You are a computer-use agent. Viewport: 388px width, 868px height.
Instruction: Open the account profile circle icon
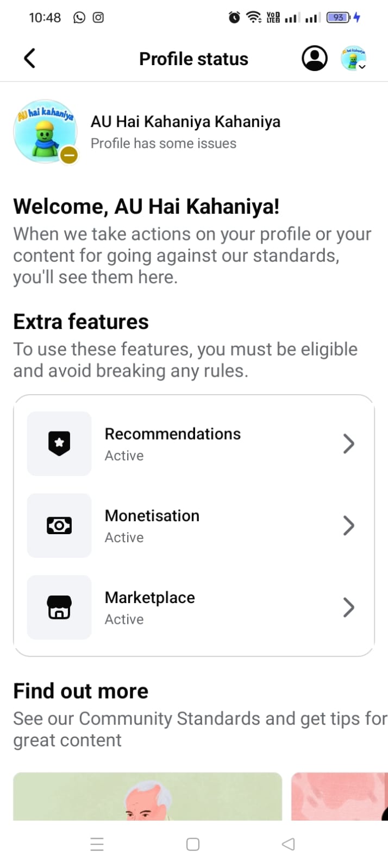314,58
